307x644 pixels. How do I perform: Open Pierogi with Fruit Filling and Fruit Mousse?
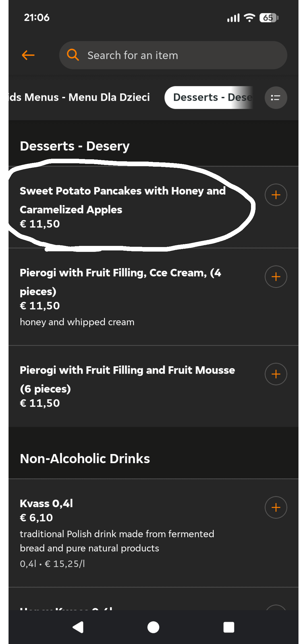click(x=127, y=379)
